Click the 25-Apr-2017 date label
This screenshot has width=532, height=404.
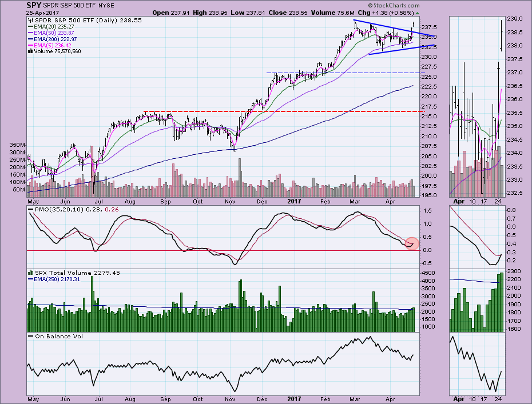(43, 13)
